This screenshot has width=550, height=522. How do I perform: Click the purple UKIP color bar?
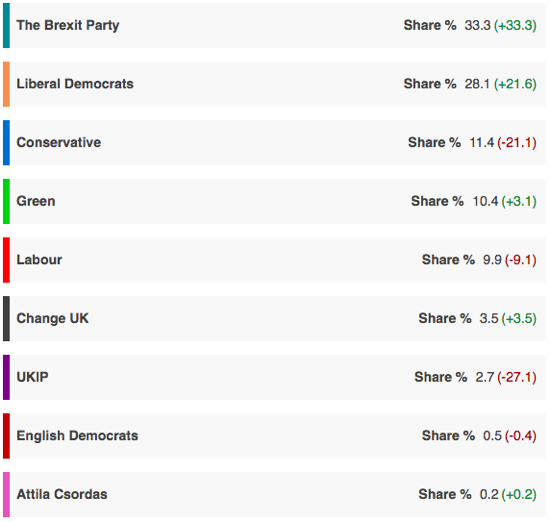click(x=6, y=377)
